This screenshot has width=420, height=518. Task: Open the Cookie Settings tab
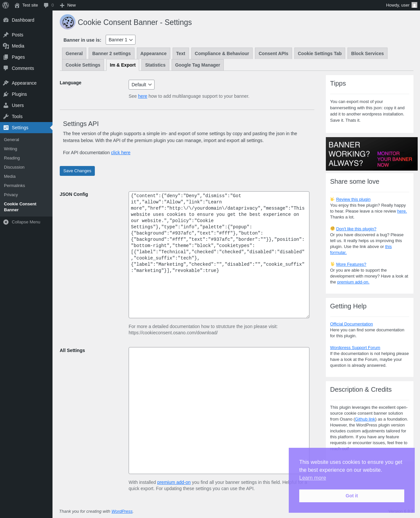pos(83,65)
